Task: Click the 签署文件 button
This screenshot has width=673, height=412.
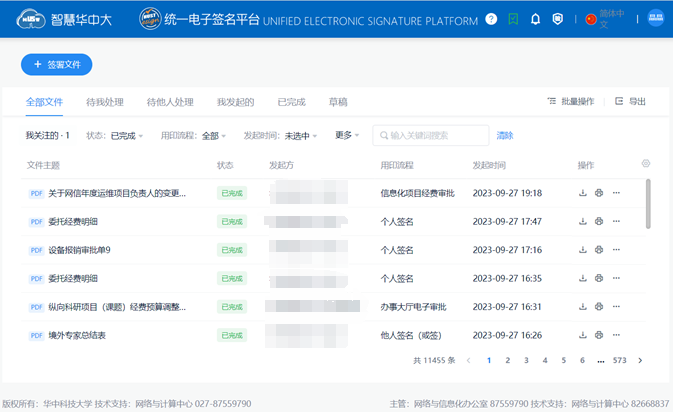Action: coord(57,64)
